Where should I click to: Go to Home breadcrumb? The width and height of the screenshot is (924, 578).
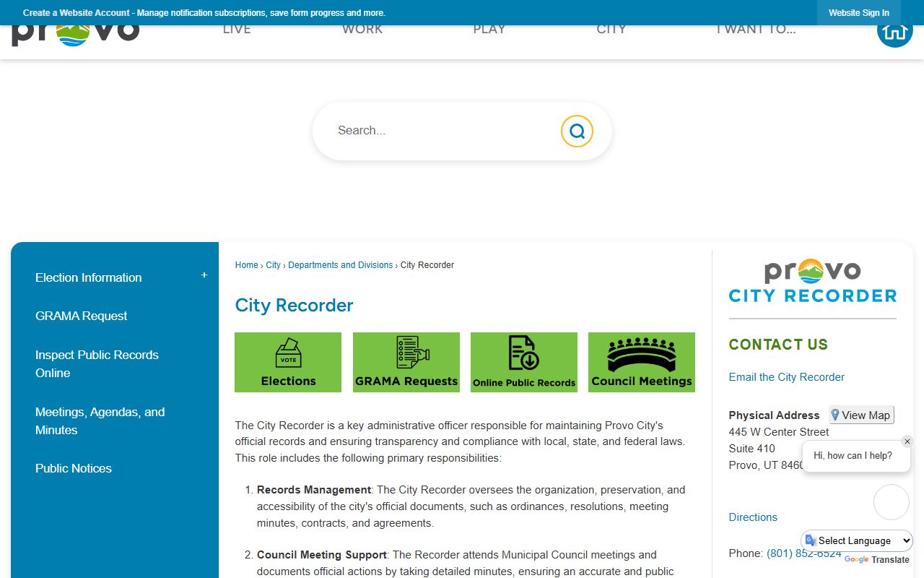(246, 265)
